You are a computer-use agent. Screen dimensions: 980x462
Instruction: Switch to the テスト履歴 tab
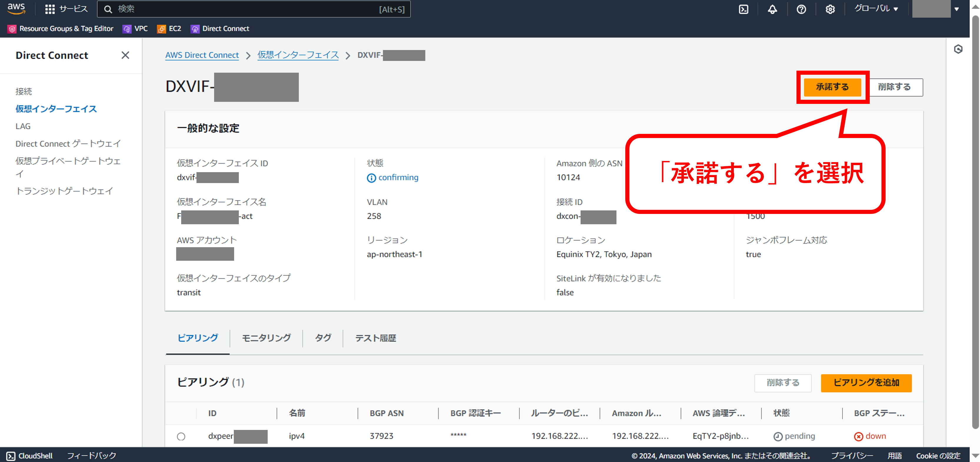tap(376, 338)
